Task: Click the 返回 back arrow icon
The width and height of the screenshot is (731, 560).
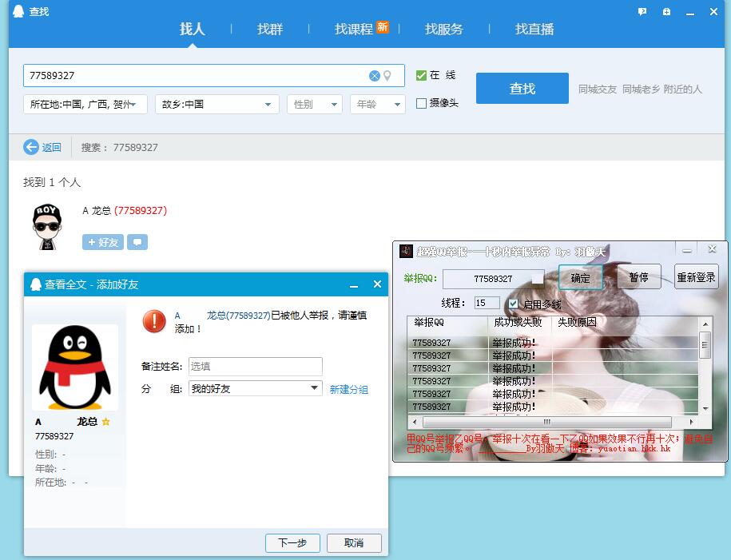Action: (x=31, y=147)
